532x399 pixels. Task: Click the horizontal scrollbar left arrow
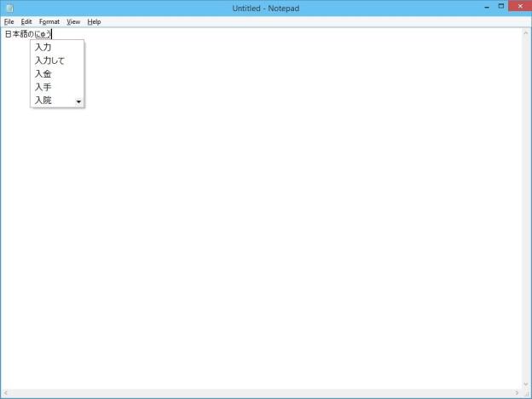click(x=5, y=393)
